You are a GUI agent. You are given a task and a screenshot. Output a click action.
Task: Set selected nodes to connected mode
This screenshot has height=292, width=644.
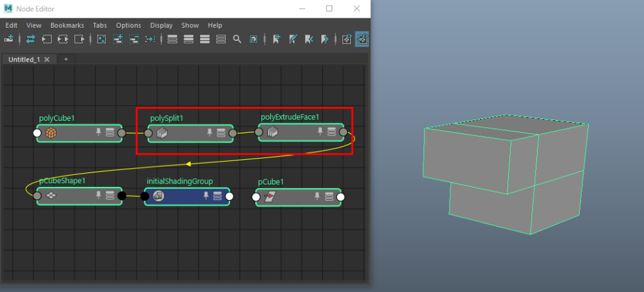(x=189, y=39)
